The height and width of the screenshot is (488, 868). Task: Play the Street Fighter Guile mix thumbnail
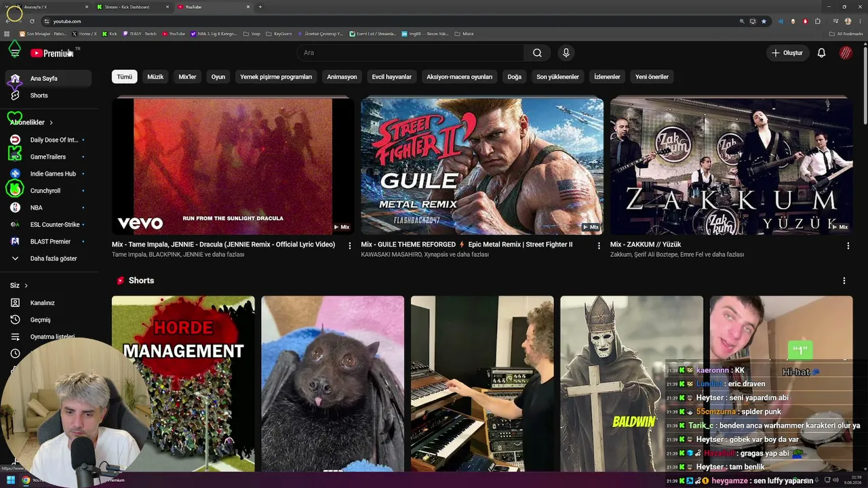(x=482, y=166)
